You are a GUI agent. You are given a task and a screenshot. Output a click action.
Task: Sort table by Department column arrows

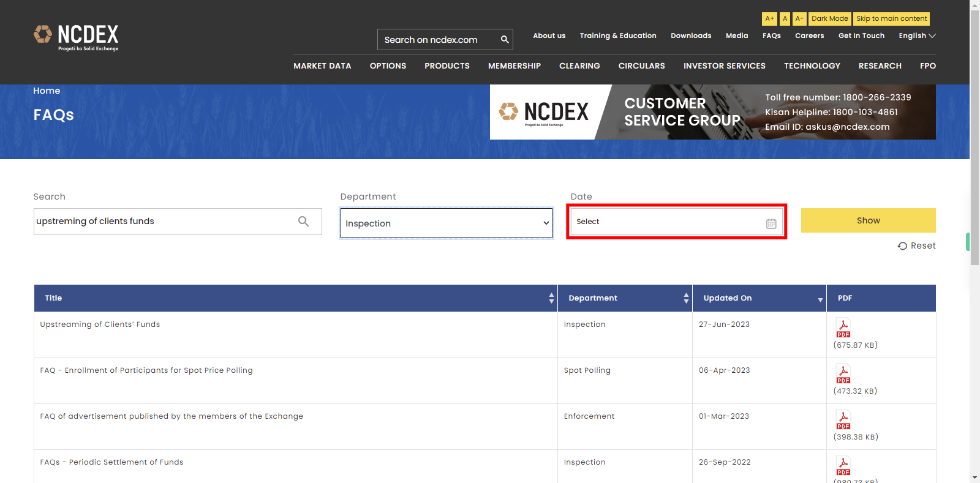[686, 298]
